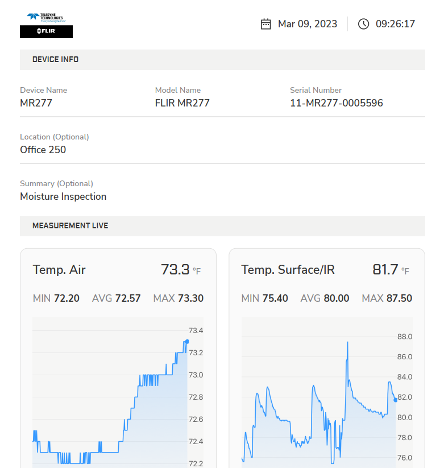The height and width of the screenshot is (468, 440).
Task: Click the calendar icon beside the date
Action: pos(266,24)
